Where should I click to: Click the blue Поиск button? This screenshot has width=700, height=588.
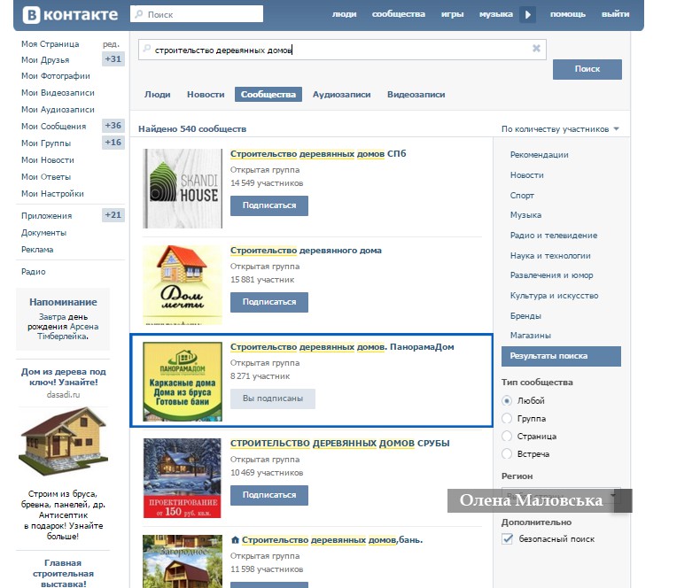[x=587, y=69]
